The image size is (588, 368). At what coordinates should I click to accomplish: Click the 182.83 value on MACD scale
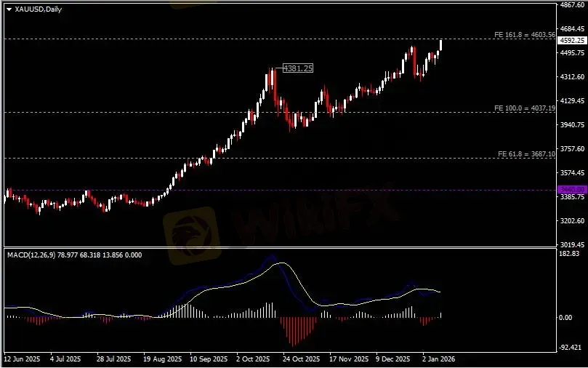571,254
